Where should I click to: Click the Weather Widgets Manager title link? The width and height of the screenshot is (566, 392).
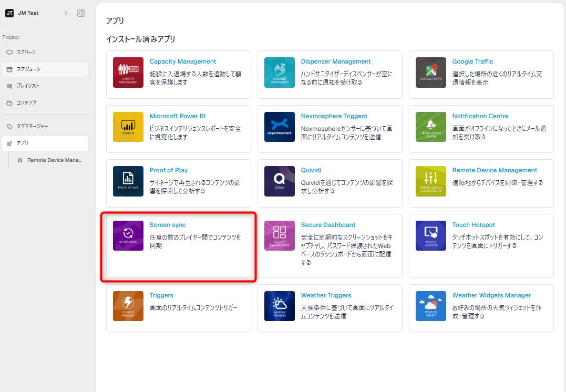491,295
